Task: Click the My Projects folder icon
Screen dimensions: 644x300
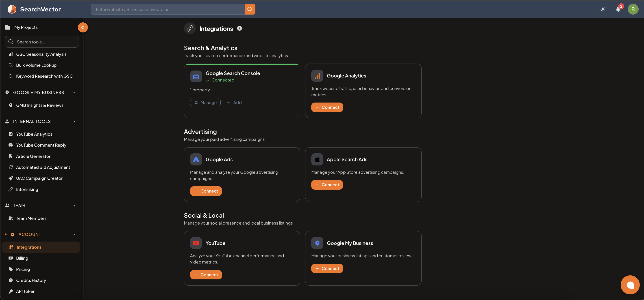Action: pyautogui.click(x=8, y=28)
